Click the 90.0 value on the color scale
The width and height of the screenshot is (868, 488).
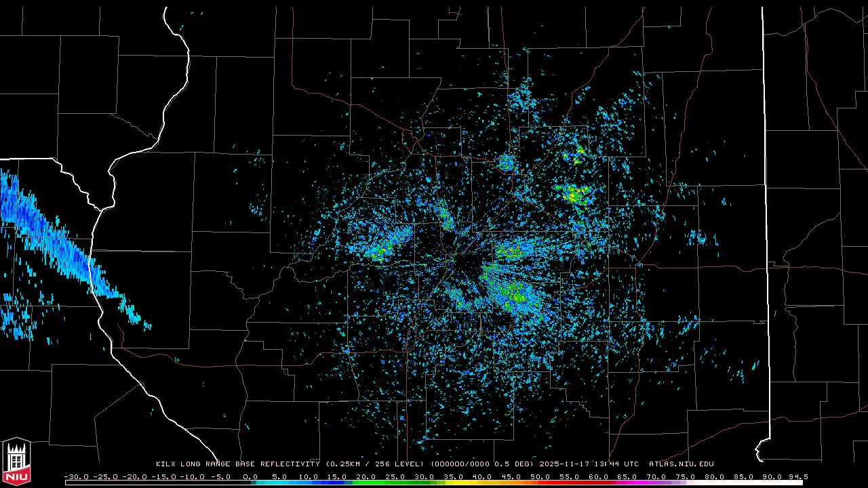(771, 476)
